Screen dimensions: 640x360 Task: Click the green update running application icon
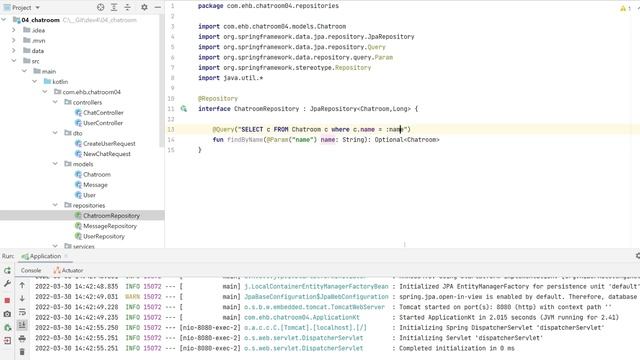[7, 327]
